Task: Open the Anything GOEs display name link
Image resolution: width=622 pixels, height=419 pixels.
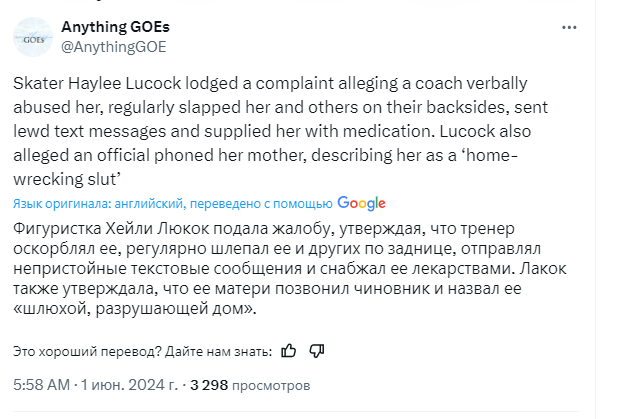Action: (114, 26)
